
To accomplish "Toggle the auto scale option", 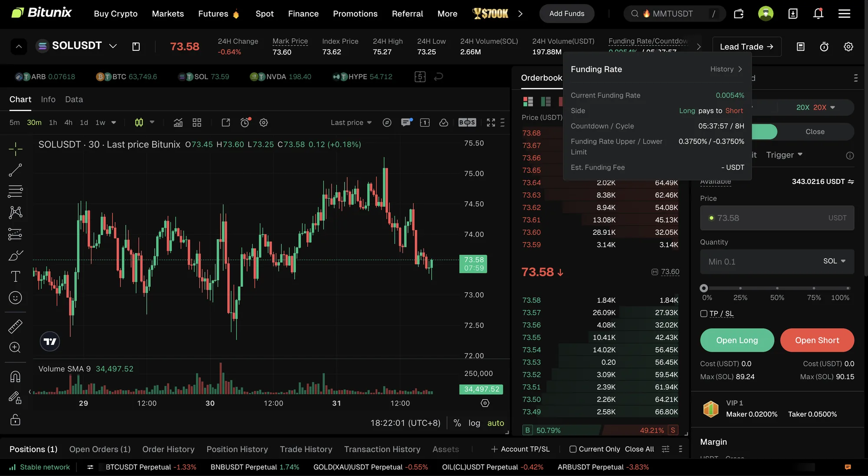I will click(x=496, y=423).
